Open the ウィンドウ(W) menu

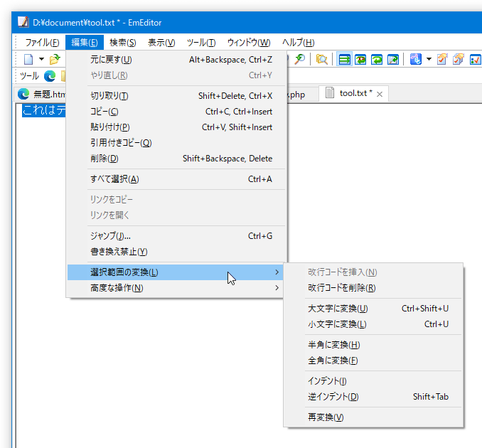click(249, 43)
